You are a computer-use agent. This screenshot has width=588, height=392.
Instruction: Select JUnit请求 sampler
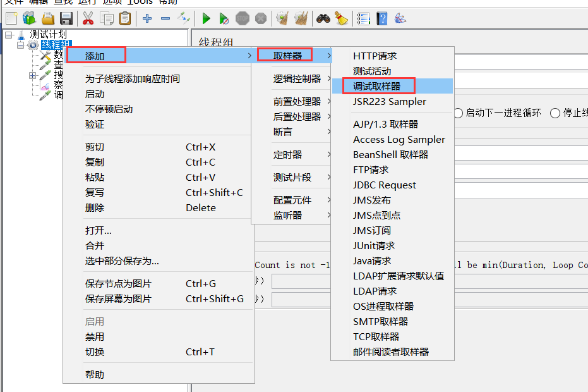tap(392, 245)
